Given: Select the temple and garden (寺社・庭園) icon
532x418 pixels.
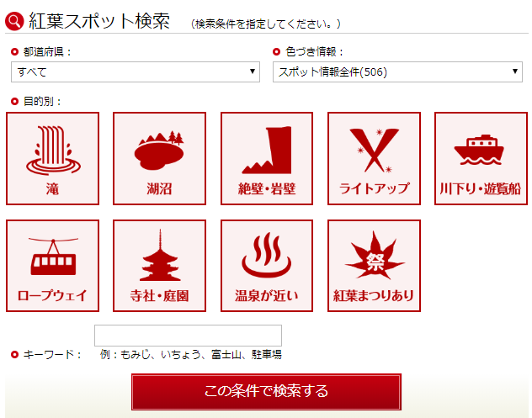Looking at the screenshot, I should tap(159, 266).
